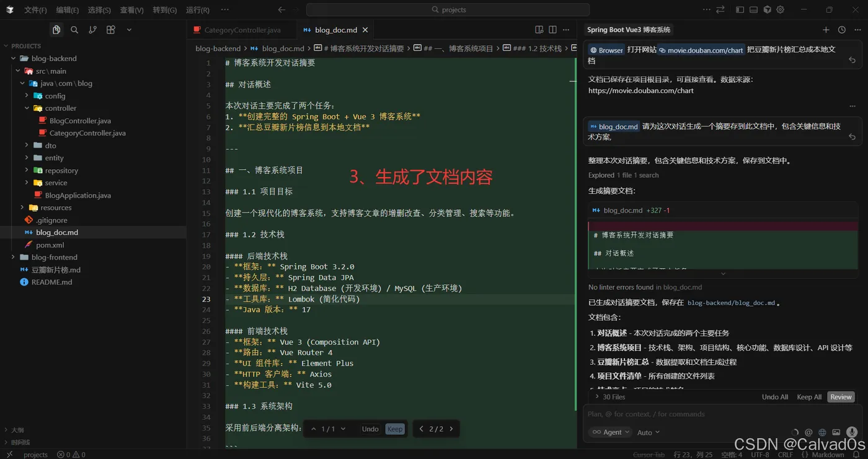This screenshot has height=459, width=868.
Task: Open the 查看(V) menu
Action: (131, 10)
